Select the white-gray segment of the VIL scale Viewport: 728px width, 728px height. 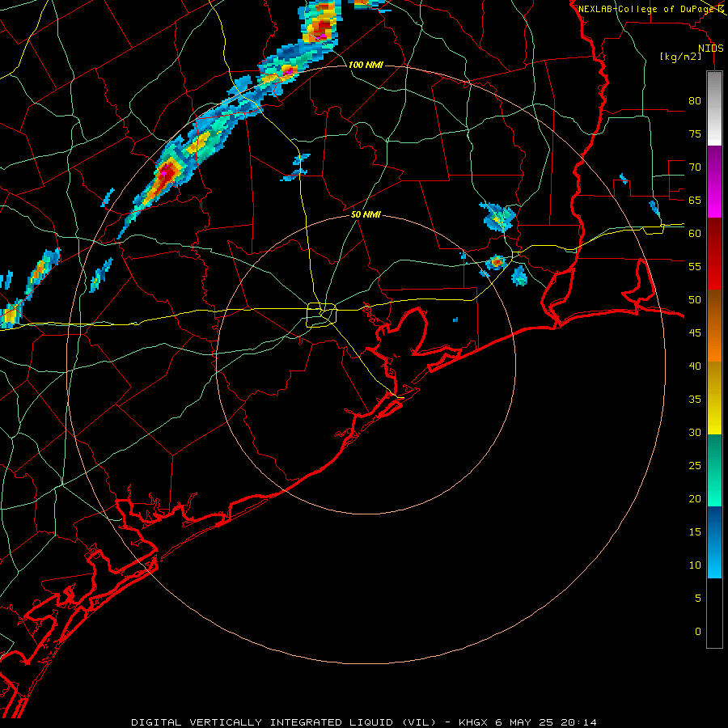click(x=714, y=108)
